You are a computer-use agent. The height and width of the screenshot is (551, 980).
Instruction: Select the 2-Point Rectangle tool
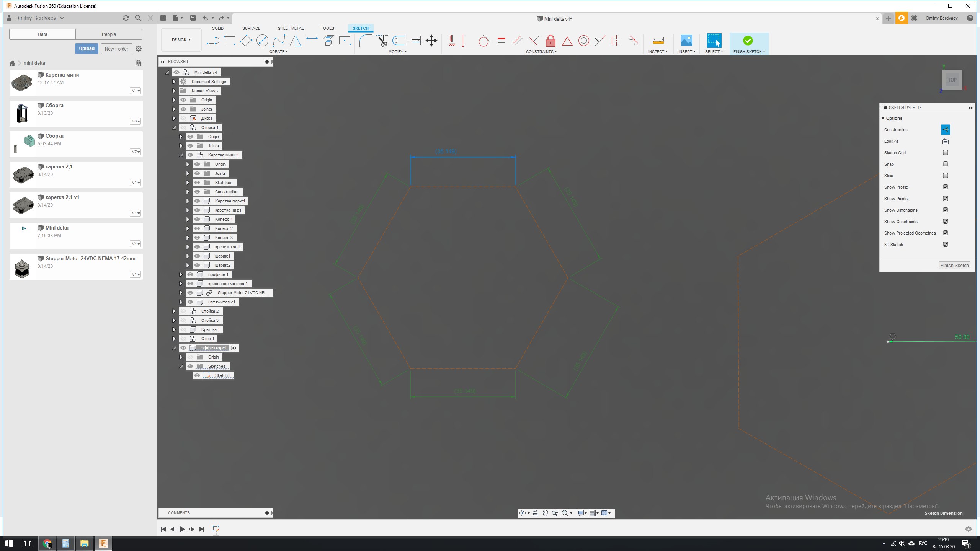(229, 41)
